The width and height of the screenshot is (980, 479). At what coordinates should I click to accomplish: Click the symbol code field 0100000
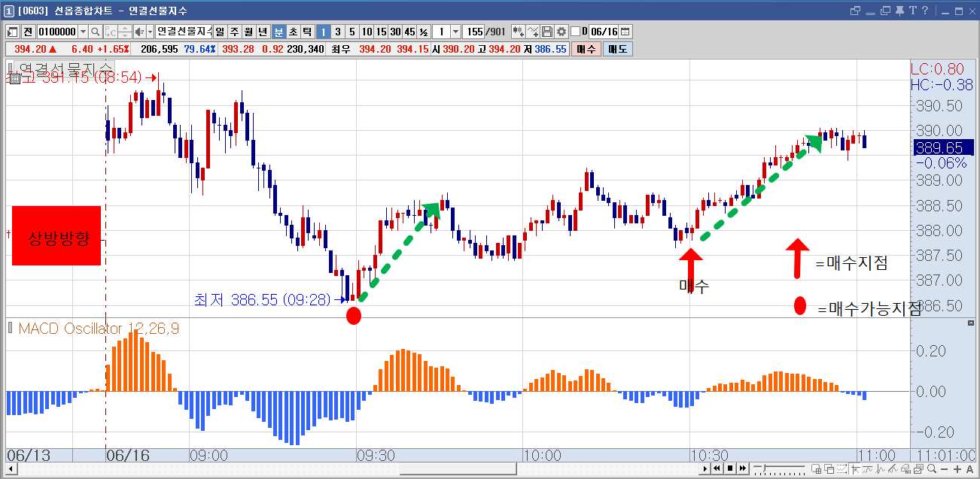(57, 32)
